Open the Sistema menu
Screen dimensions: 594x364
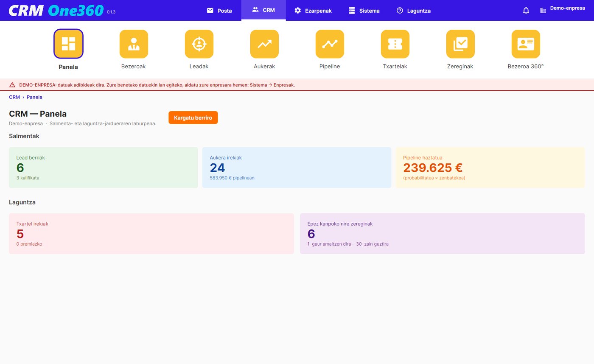click(364, 11)
